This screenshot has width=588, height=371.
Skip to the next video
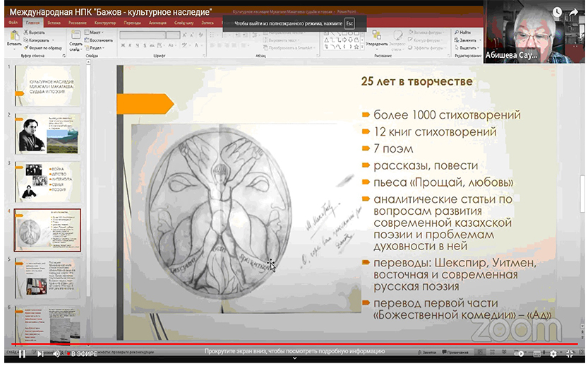(40, 354)
